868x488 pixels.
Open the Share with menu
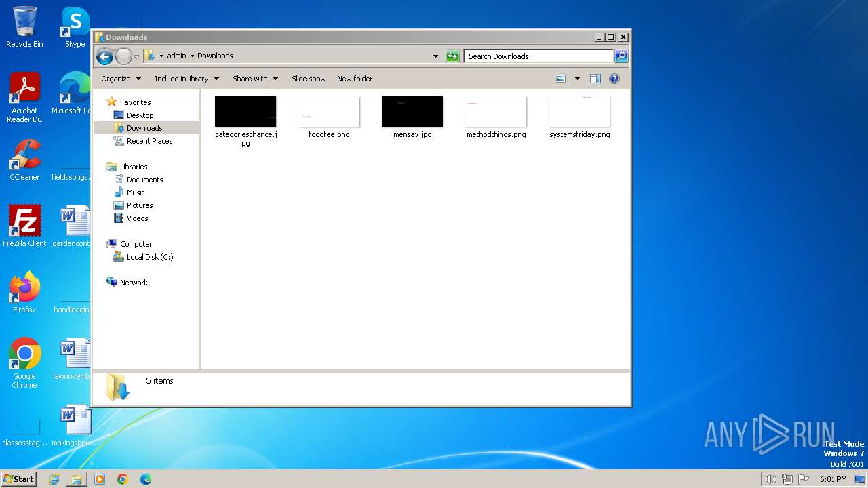coord(255,79)
